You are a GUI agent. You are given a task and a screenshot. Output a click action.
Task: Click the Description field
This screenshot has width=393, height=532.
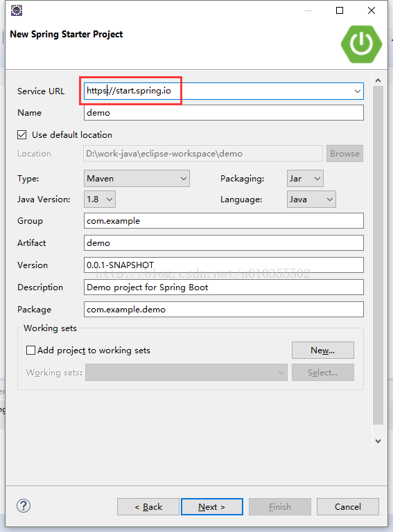click(224, 287)
